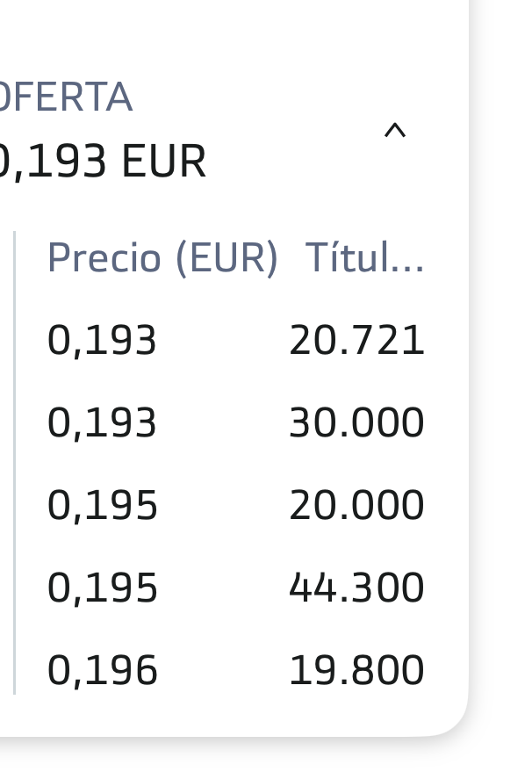Collapse the OFERTA section with the chevron

click(395, 131)
